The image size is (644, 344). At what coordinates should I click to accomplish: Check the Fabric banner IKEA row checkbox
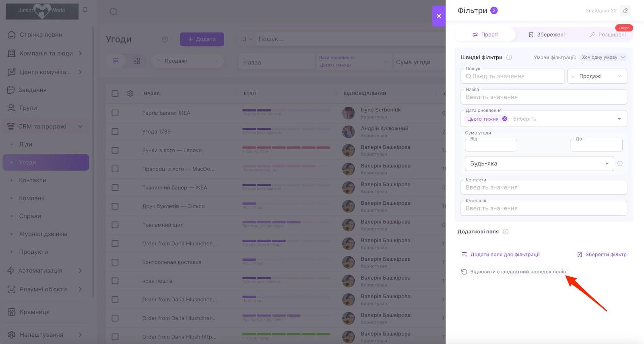[x=115, y=113]
